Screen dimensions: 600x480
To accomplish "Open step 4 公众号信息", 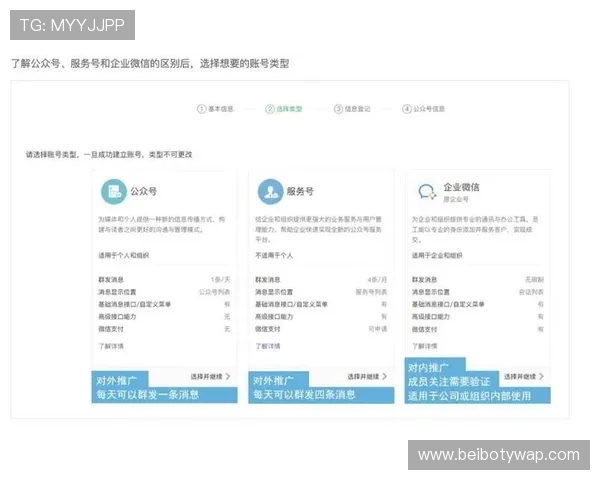I will (x=423, y=109).
